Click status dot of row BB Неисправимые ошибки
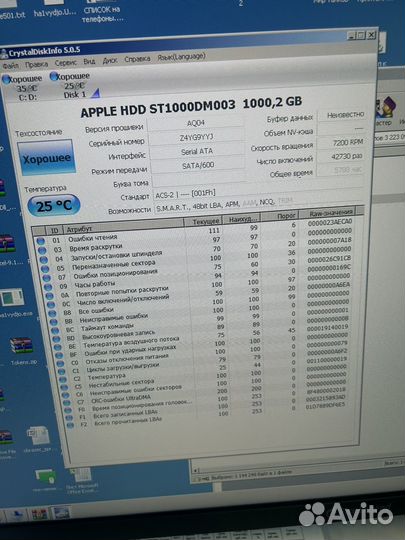405x540 pixels. point(54,322)
